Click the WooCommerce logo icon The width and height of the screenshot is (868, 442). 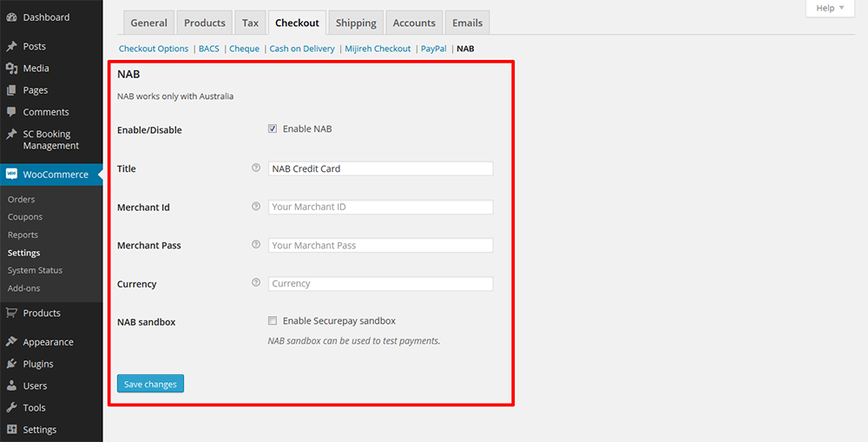click(11, 175)
